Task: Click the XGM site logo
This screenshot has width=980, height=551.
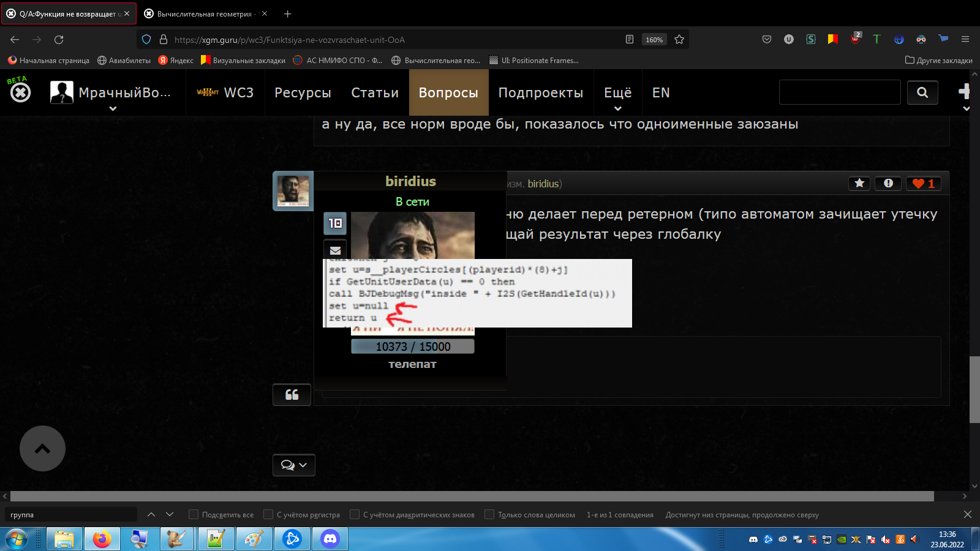Action: 20,92
